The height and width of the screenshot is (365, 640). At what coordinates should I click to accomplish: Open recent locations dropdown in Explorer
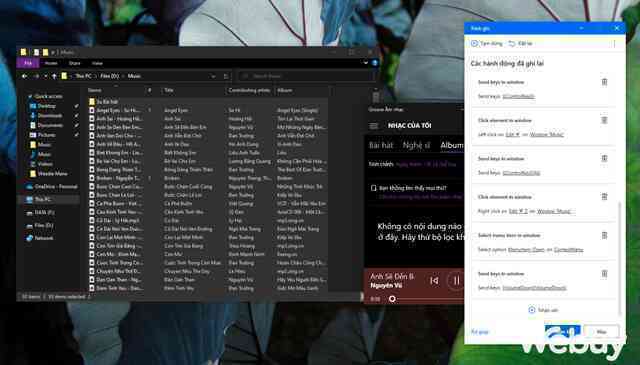45,76
